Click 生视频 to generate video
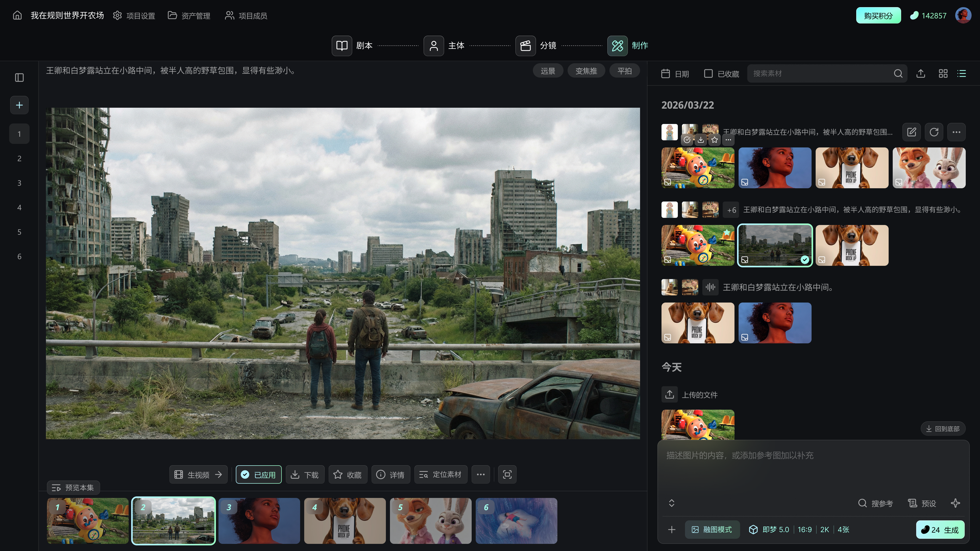 pos(198,474)
